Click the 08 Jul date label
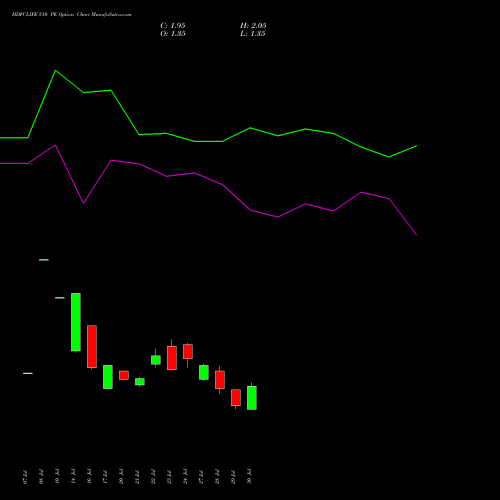 pos(41,476)
